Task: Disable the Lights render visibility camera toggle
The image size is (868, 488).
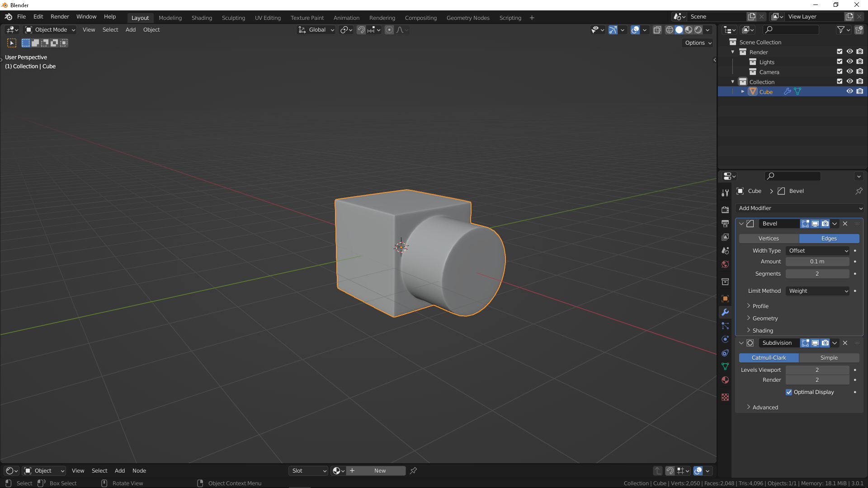Action: 860,62
